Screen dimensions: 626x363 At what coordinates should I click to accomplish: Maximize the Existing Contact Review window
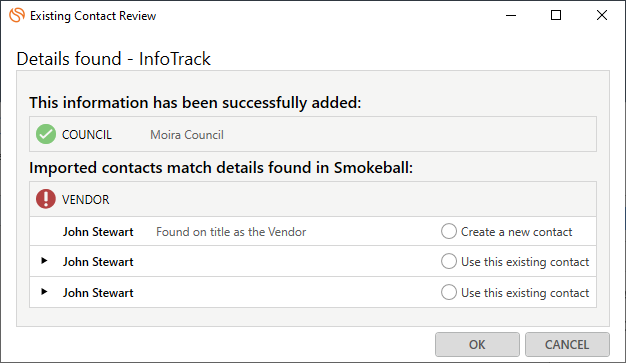pyautogui.click(x=556, y=15)
